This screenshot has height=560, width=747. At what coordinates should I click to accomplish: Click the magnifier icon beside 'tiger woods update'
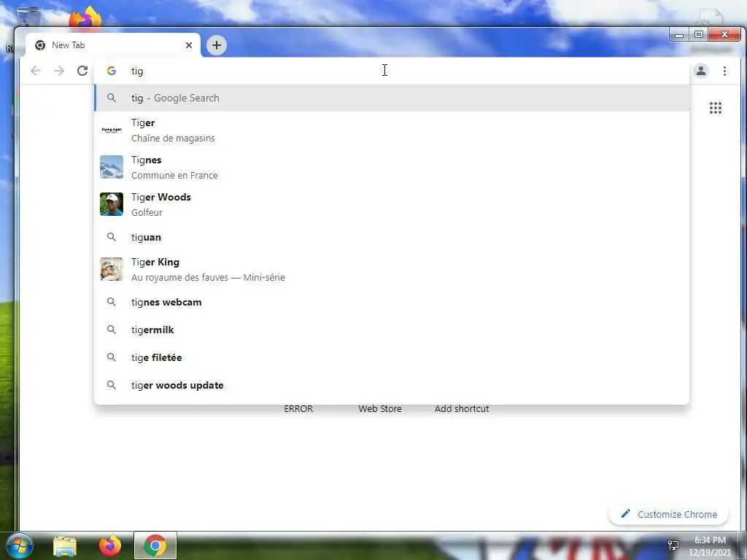coord(112,385)
